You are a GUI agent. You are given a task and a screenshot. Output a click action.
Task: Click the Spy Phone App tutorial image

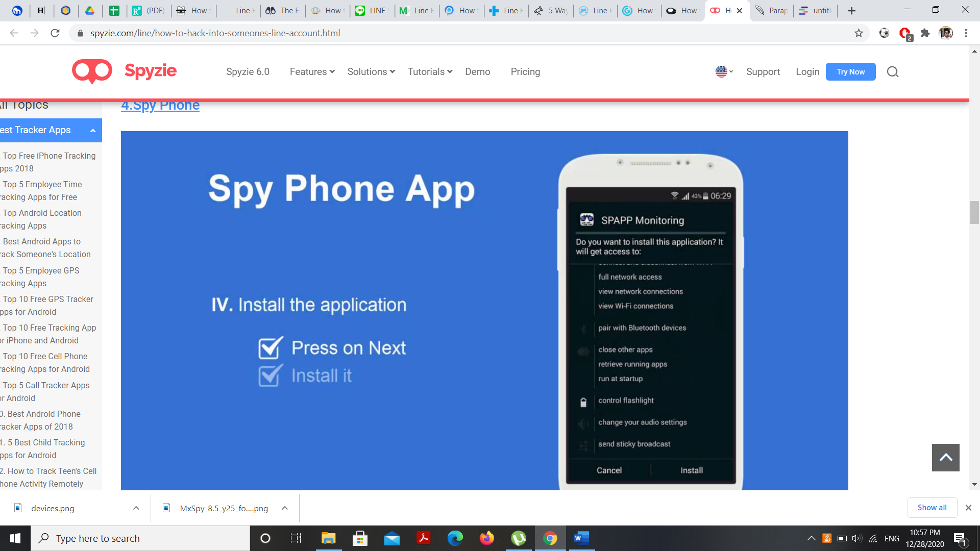[484, 310]
